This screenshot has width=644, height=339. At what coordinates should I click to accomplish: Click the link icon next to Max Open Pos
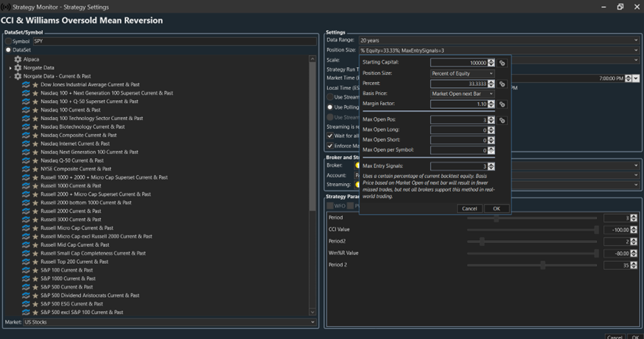502,120
